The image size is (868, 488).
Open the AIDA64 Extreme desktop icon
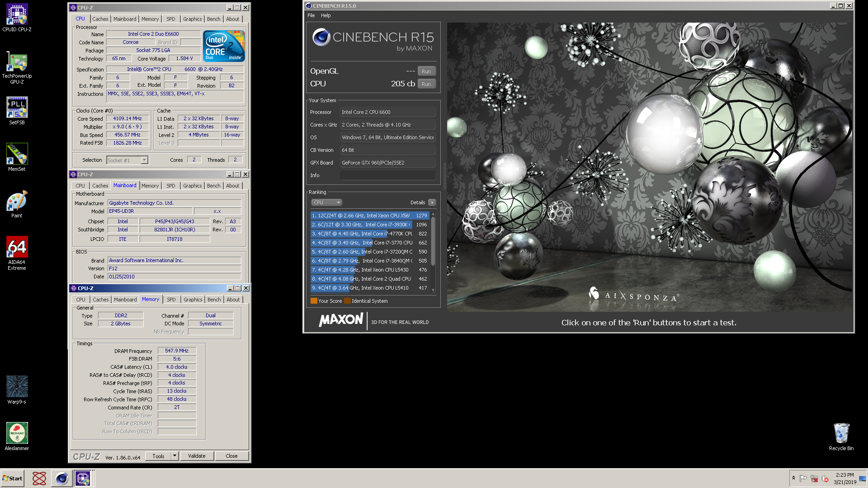(x=17, y=253)
